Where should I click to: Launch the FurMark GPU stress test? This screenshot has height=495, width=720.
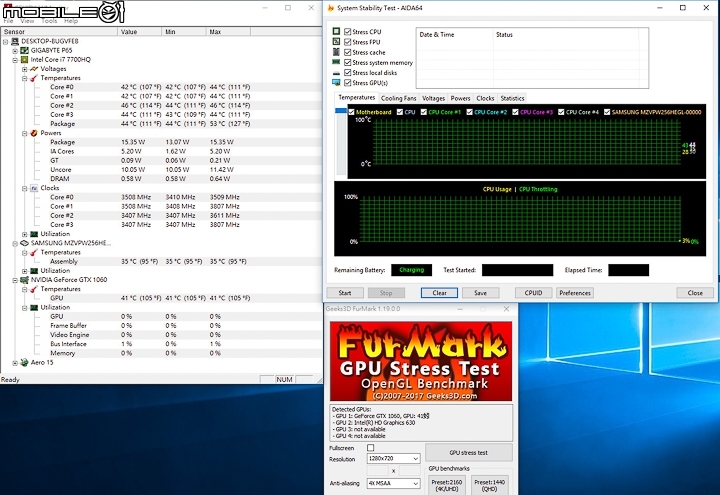point(469,452)
